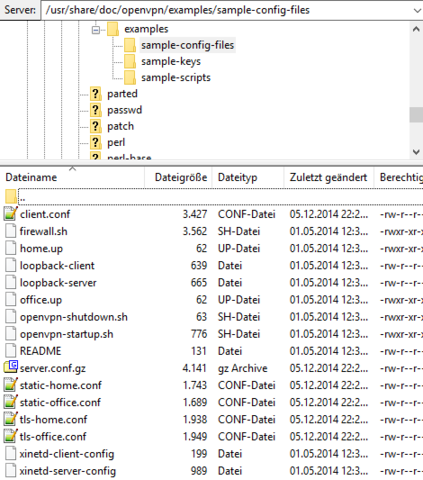The image size is (423, 480).
Task: Select the sample-scripts folder in tree
Action: [176, 78]
